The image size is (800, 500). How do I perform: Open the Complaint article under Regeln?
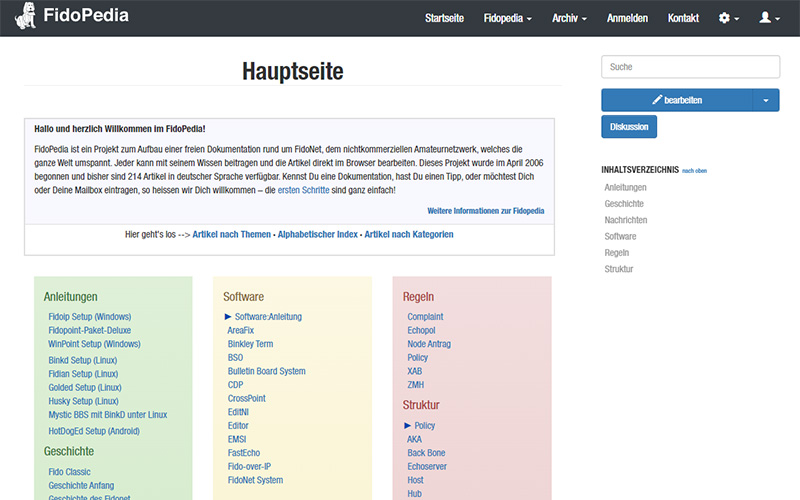[x=426, y=317]
